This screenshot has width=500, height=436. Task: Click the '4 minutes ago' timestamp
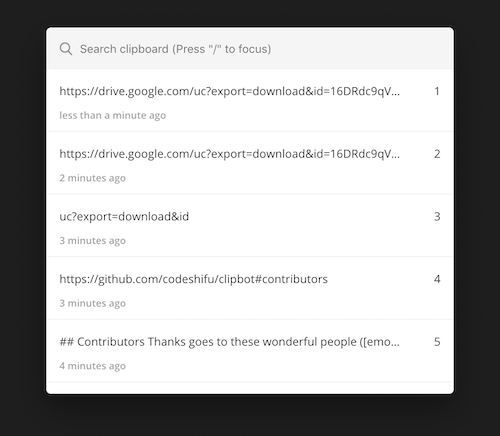tap(93, 366)
